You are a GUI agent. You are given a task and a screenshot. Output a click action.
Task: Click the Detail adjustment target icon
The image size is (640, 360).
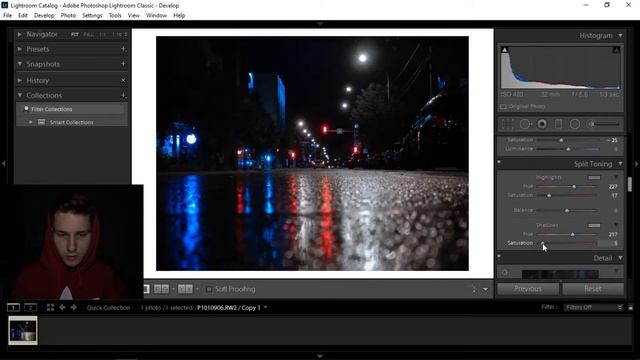505,273
